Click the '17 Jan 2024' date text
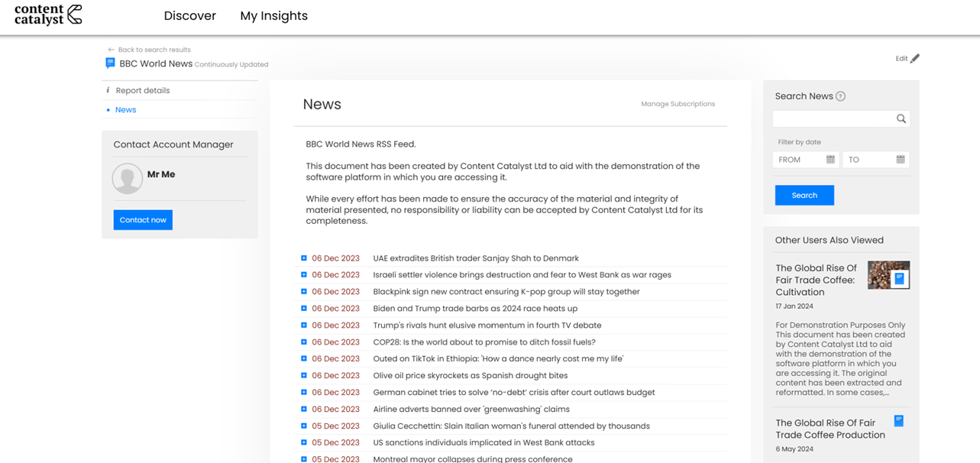The height and width of the screenshot is (463, 980). tap(794, 306)
